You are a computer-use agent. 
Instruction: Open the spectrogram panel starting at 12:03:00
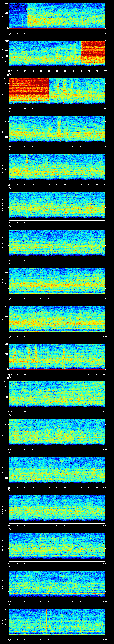click(57, 91)
